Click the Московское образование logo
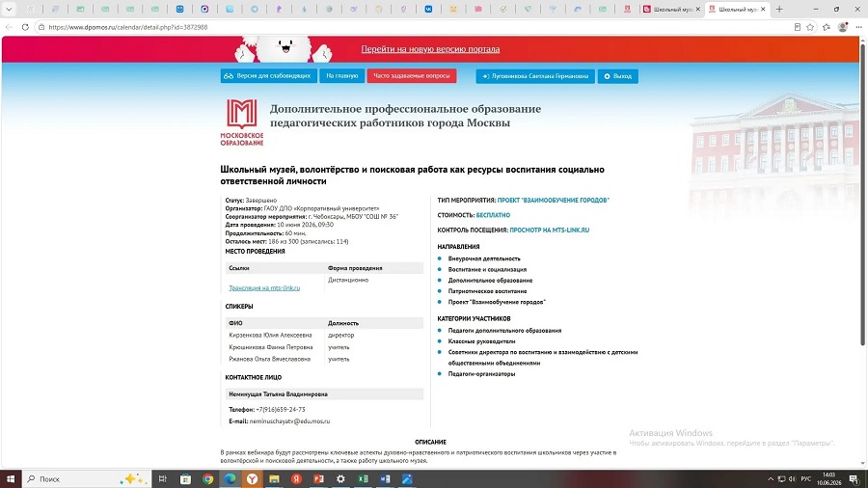The height and width of the screenshot is (488, 868). click(242, 122)
